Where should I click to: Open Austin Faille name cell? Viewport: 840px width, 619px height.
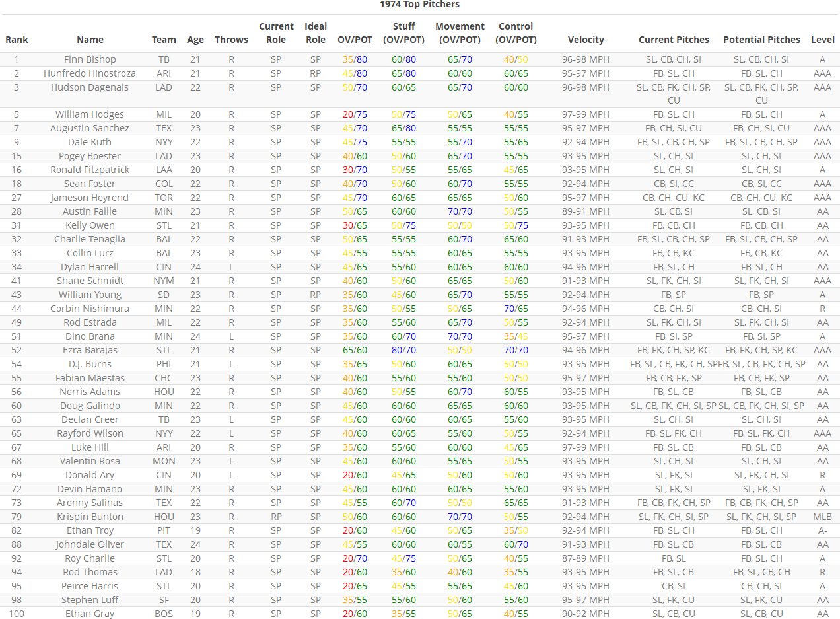coord(90,211)
